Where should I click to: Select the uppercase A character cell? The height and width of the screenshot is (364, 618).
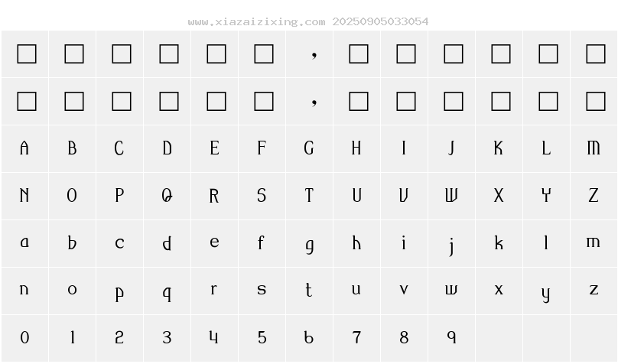coord(24,148)
